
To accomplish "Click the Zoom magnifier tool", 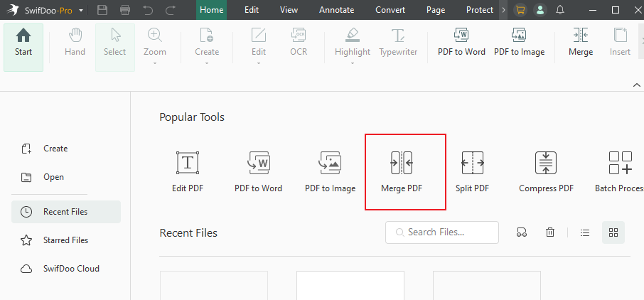I will pos(155,43).
